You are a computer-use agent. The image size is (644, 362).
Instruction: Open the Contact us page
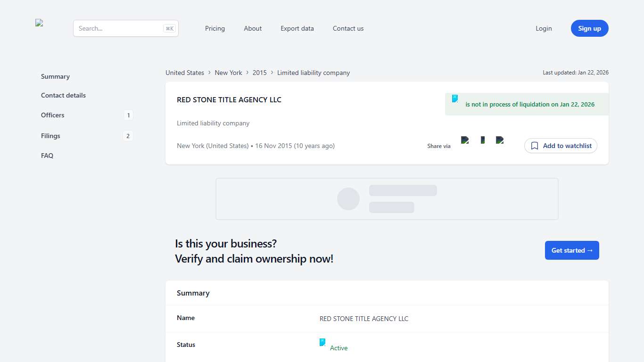tap(348, 28)
